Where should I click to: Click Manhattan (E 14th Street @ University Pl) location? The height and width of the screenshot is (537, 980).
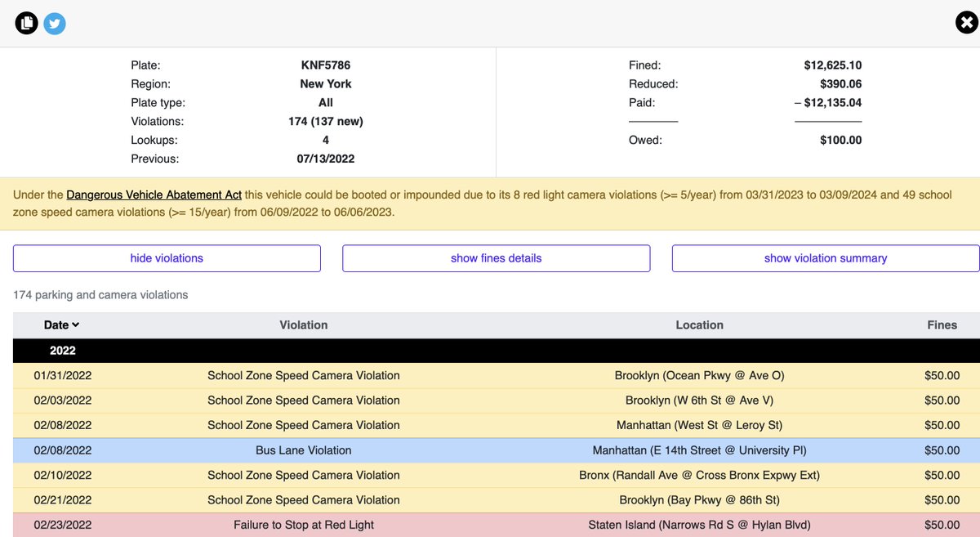pyautogui.click(x=700, y=450)
